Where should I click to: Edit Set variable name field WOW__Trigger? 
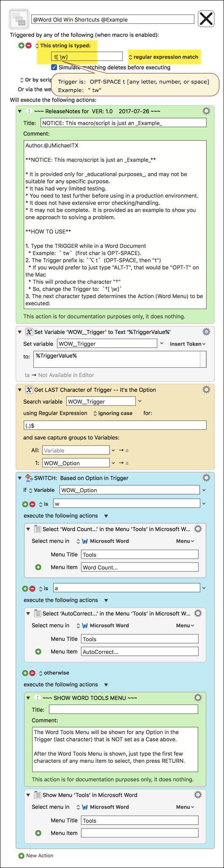tap(107, 344)
